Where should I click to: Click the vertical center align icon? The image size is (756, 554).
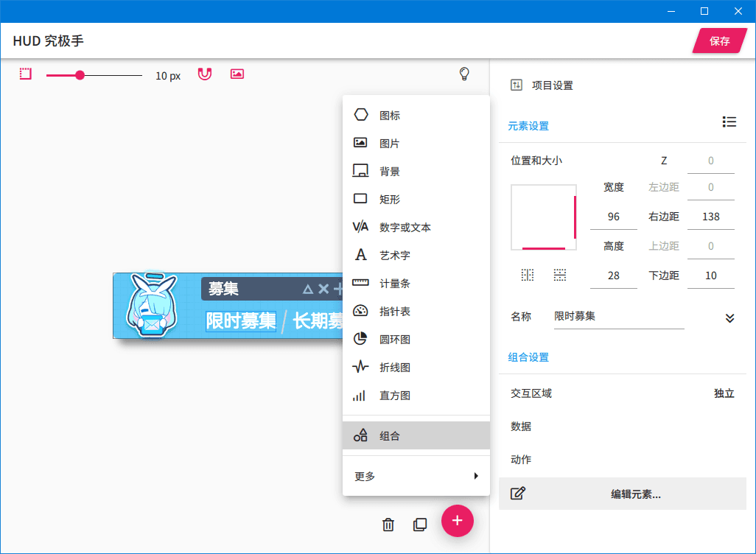tap(560, 275)
